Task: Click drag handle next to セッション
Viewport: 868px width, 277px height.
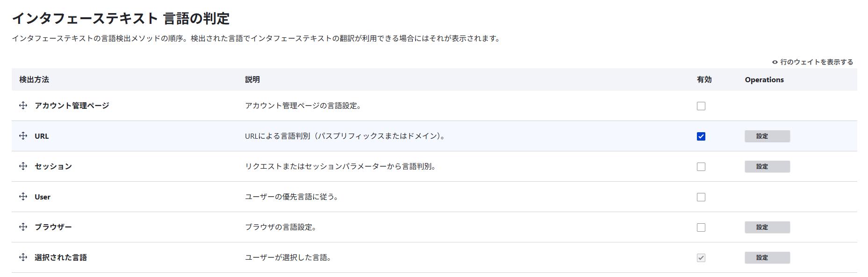Action: [23, 166]
